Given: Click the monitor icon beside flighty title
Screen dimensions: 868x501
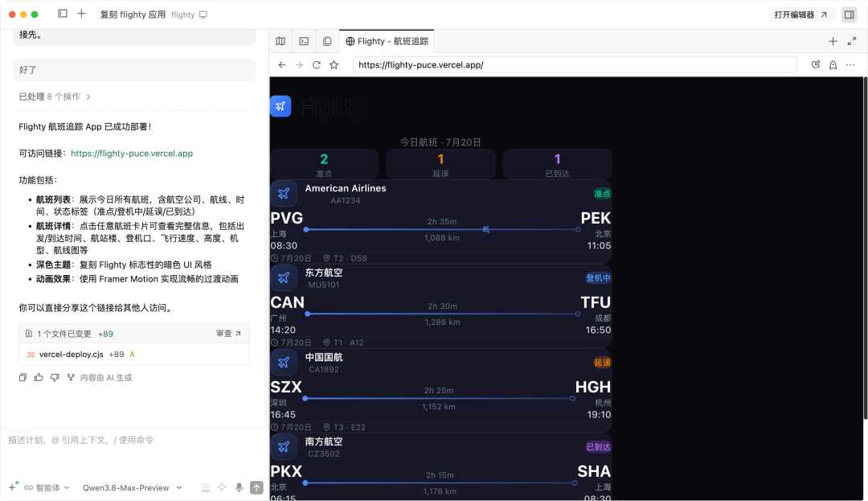Looking at the screenshot, I should click(203, 15).
